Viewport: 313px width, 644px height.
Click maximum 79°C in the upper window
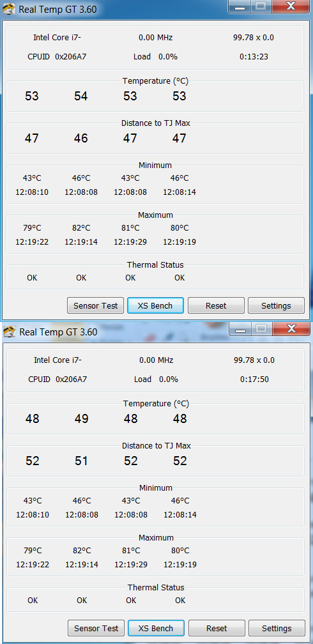(x=32, y=228)
